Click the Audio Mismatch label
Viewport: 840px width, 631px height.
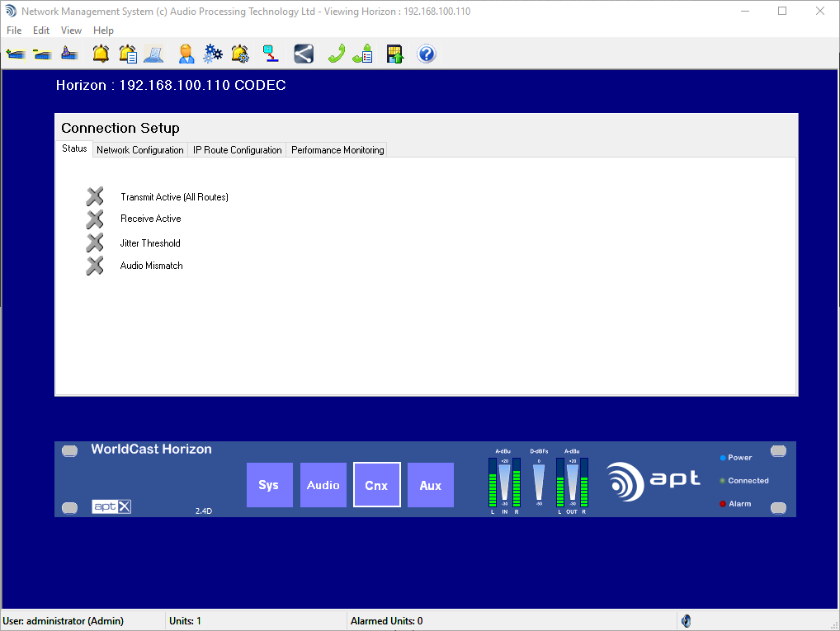click(x=151, y=266)
